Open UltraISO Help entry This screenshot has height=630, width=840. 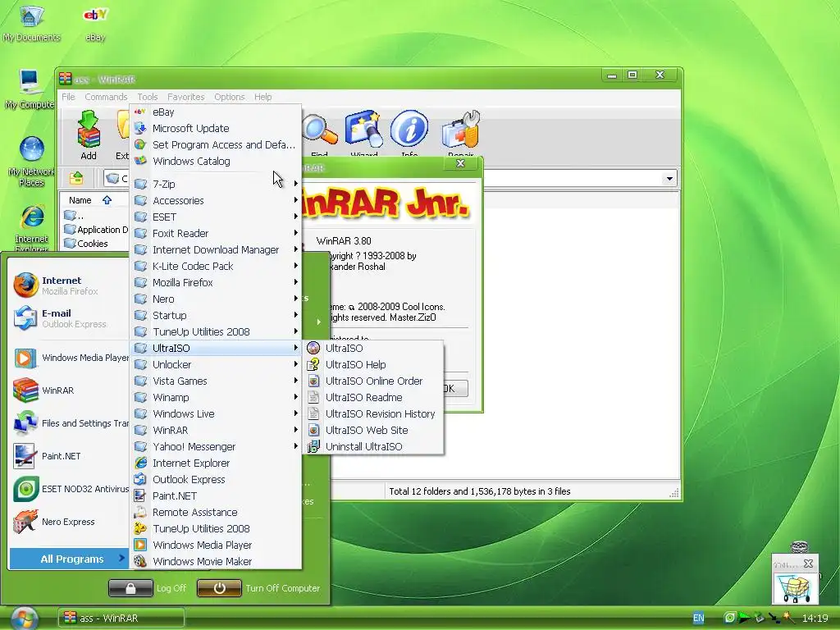point(373,365)
